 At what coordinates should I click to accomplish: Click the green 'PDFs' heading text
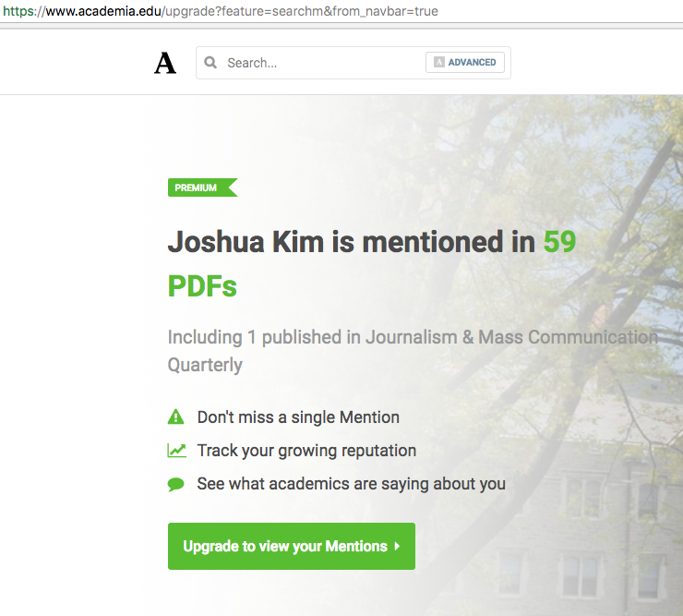202,286
